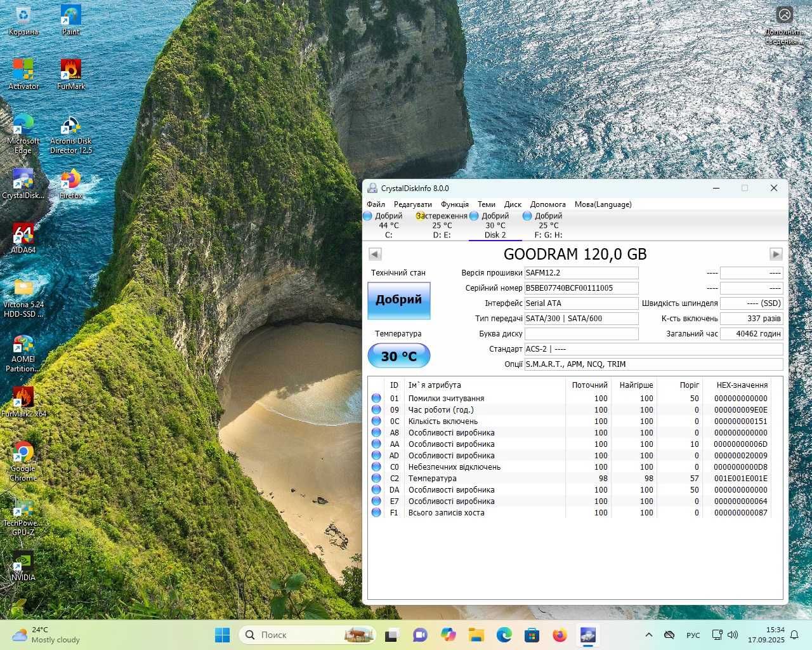812x650 pixels.
Task: Show hidden tray icons chevron
Action: tap(648, 635)
